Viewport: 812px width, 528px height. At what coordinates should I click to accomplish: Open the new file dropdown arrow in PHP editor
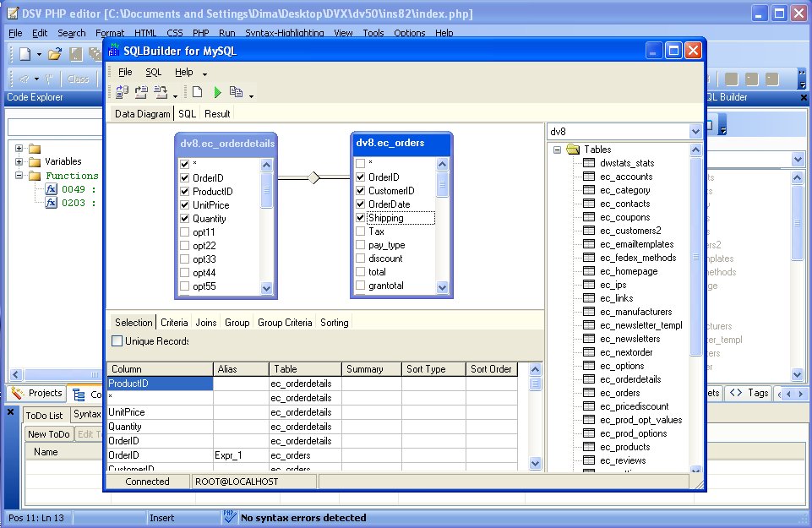39,54
